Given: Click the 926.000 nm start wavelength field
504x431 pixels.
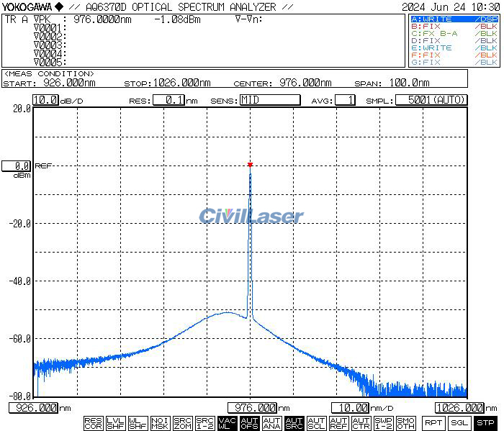Looking at the screenshot, I should [34, 408].
